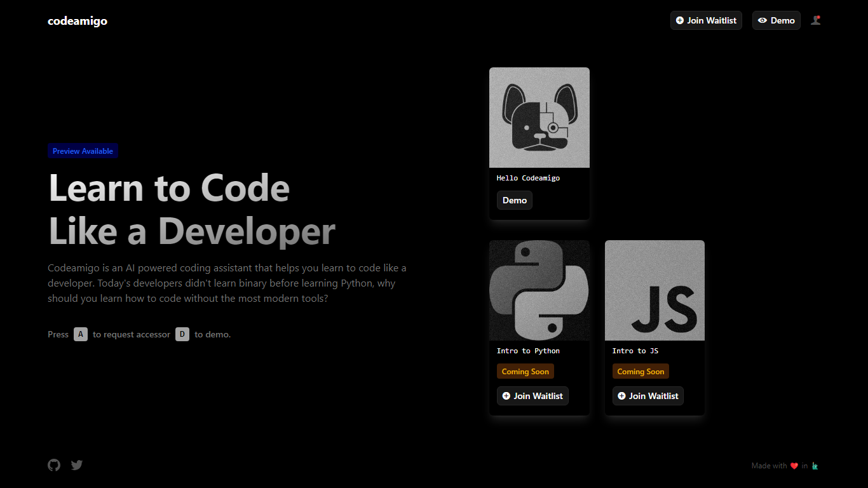Image resolution: width=868 pixels, height=488 pixels.
Task: Click Coming Soon badge under Intro to Python
Action: tap(525, 372)
